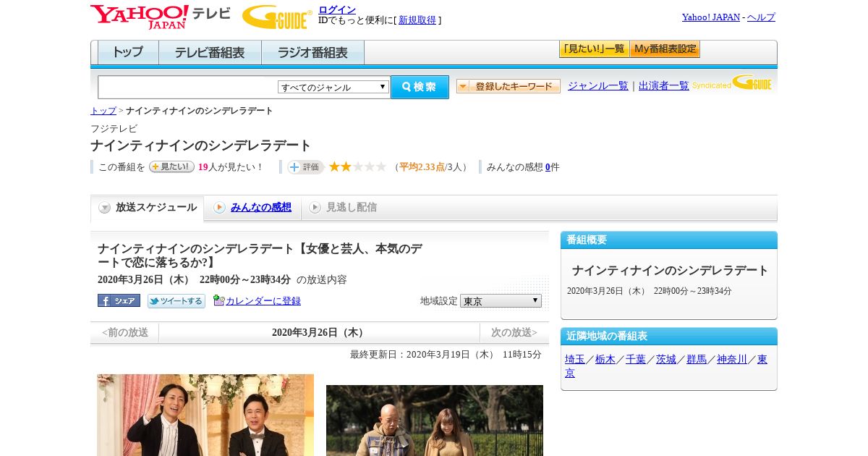Click the 最終更新日 timestamp text
The height and width of the screenshot is (456, 868).
[446, 354]
